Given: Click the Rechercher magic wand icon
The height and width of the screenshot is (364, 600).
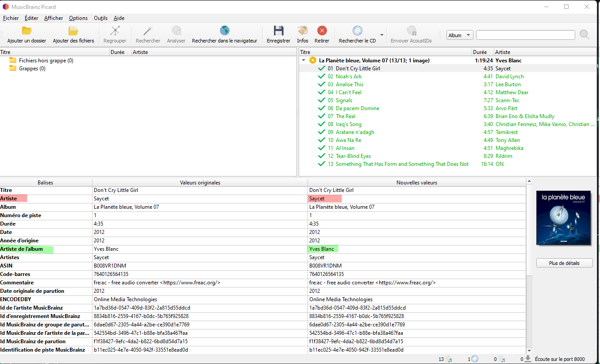Looking at the screenshot, I should [148, 31].
